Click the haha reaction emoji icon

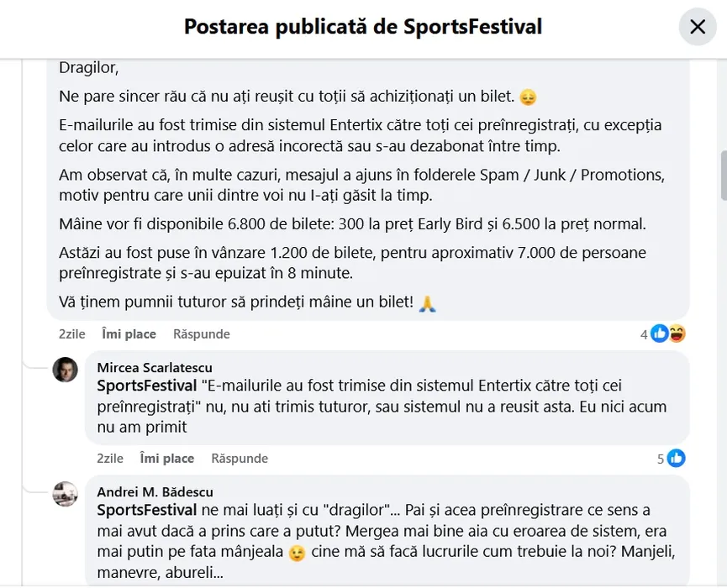[677, 334]
